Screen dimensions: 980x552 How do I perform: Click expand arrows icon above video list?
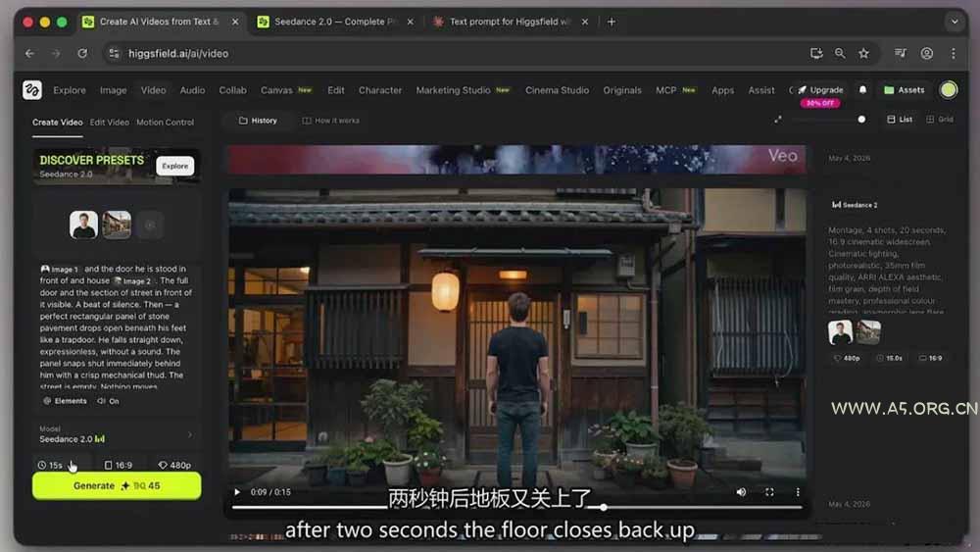click(x=778, y=120)
